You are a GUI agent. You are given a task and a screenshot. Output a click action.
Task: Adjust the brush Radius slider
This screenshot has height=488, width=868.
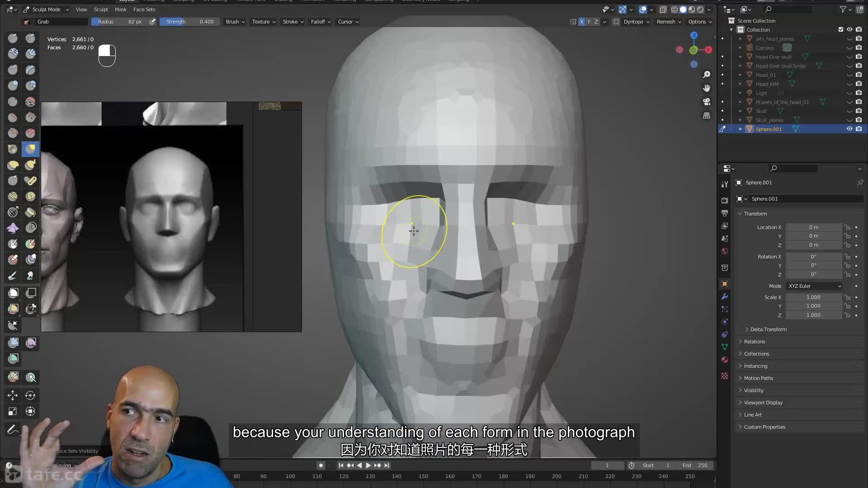click(x=119, y=22)
